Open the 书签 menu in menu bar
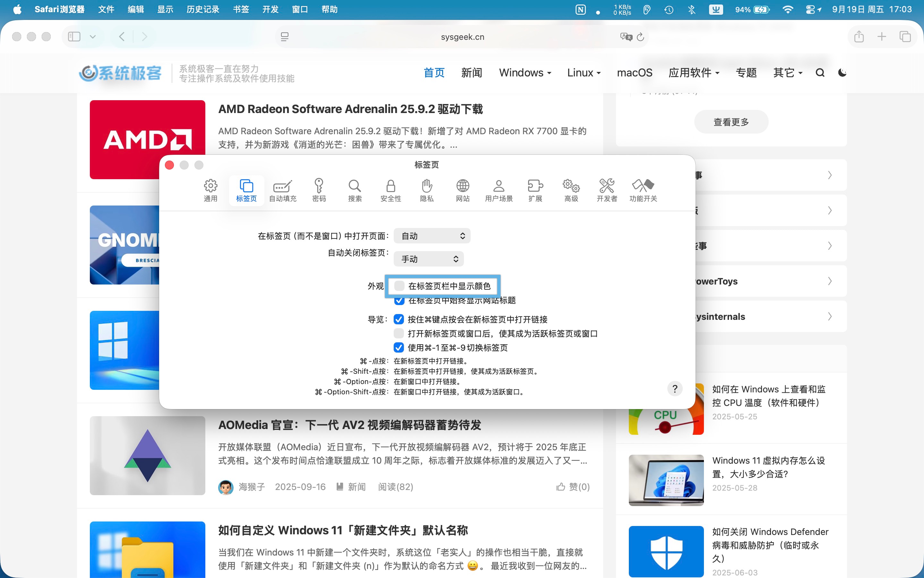 241,10
